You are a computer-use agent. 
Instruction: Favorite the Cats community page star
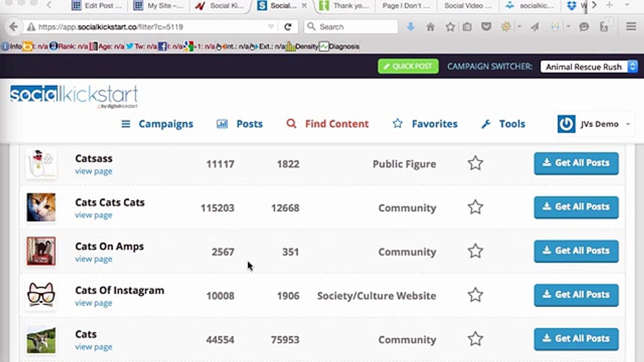(x=475, y=339)
